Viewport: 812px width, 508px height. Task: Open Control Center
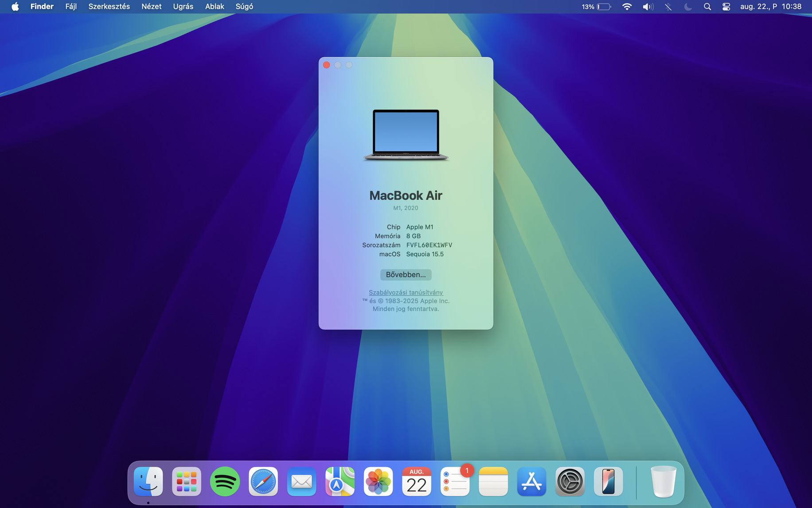(x=726, y=7)
